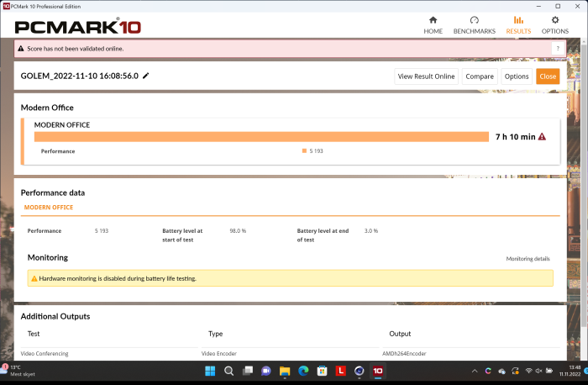Switch to the RESULTS view
The height and width of the screenshot is (385, 588).
click(517, 24)
